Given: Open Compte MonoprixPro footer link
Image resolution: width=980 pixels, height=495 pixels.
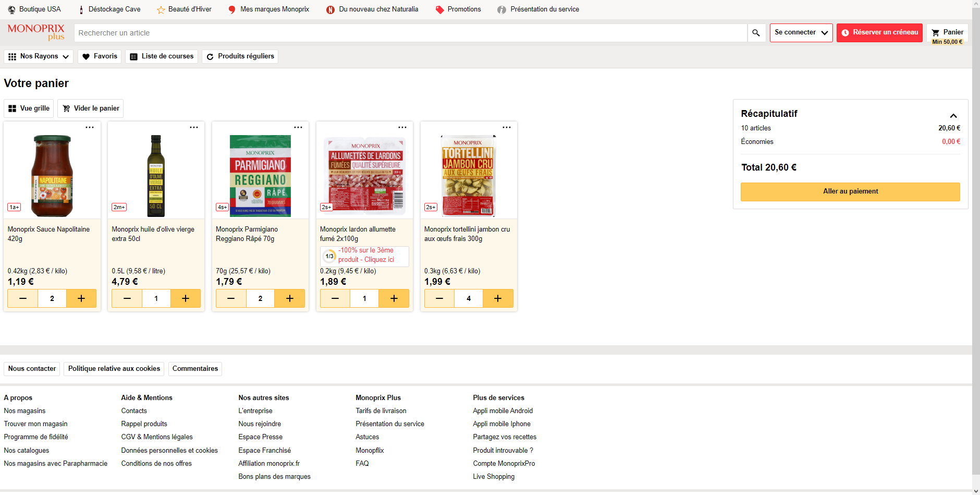Looking at the screenshot, I should (504, 464).
